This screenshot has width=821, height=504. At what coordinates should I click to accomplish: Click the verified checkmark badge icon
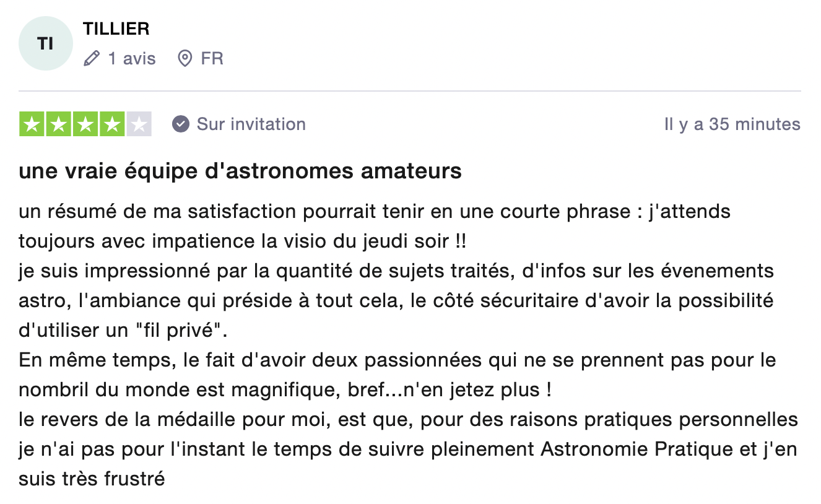(x=180, y=124)
